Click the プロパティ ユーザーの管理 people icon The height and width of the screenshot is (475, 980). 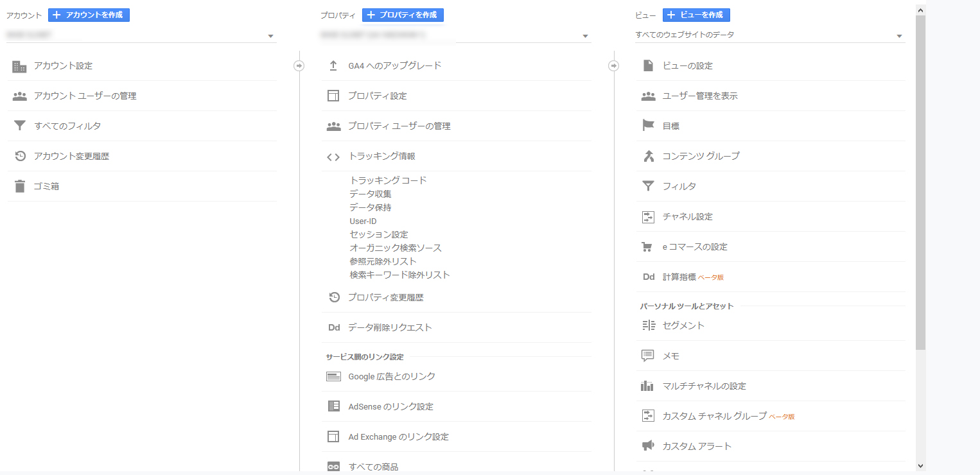pyautogui.click(x=333, y=126)
